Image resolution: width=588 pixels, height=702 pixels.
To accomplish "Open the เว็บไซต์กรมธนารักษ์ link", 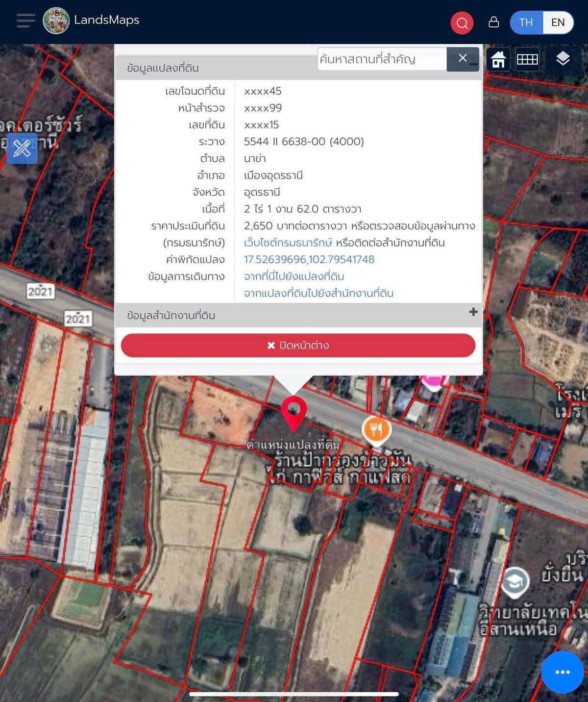I will 288,243.
